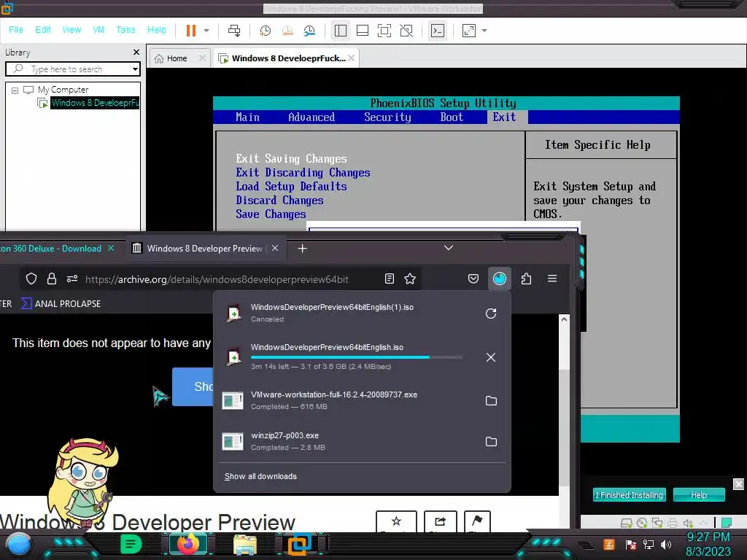Send Ctrl+Alt+Del to the virtual machine
Viewport: 747px width, 560px height.
tap(234, 31)
